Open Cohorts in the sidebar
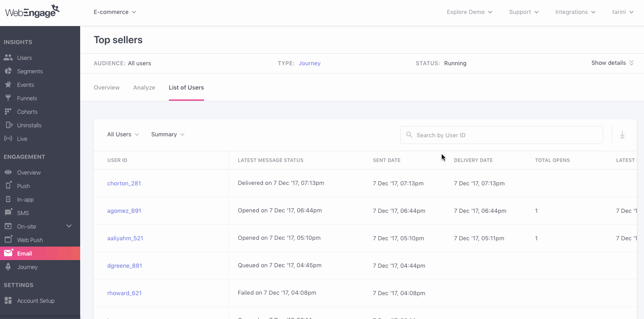This screenshot has width=644, height=319. tap(27, 112)
